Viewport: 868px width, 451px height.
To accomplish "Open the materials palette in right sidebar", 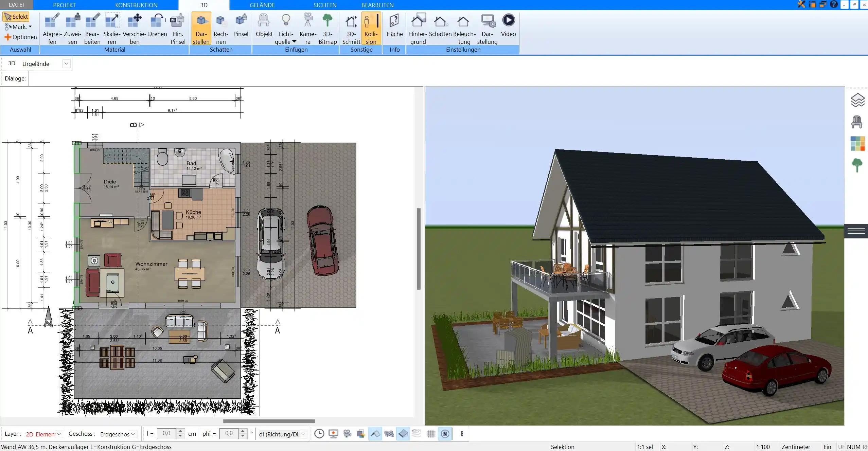I will [857, 144].
